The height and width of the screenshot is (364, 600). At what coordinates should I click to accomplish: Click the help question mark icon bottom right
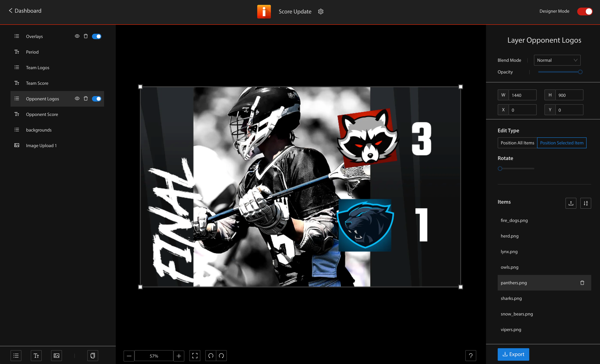pos(471,355)
